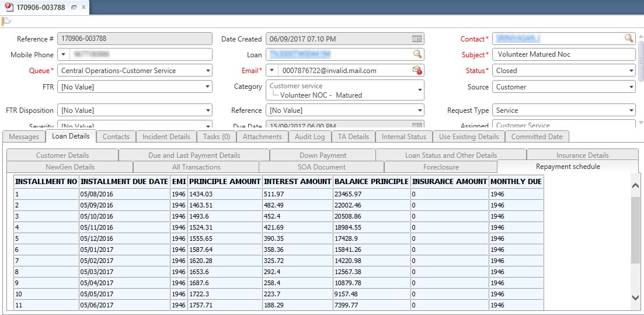Open Due and Last Payment Details sub-tab
The width and height of the screenshot is (644, 315).
[194, 155]
